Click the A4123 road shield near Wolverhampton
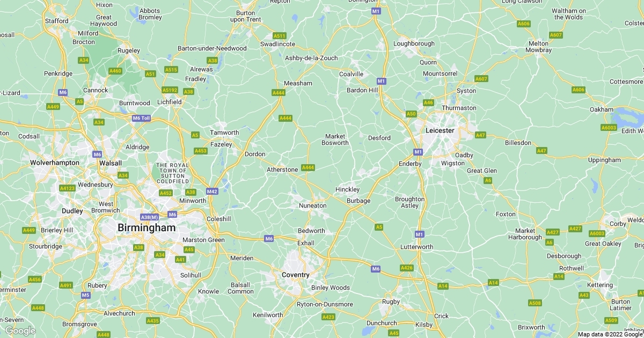 pyautogui.click(x=68, y=188)
